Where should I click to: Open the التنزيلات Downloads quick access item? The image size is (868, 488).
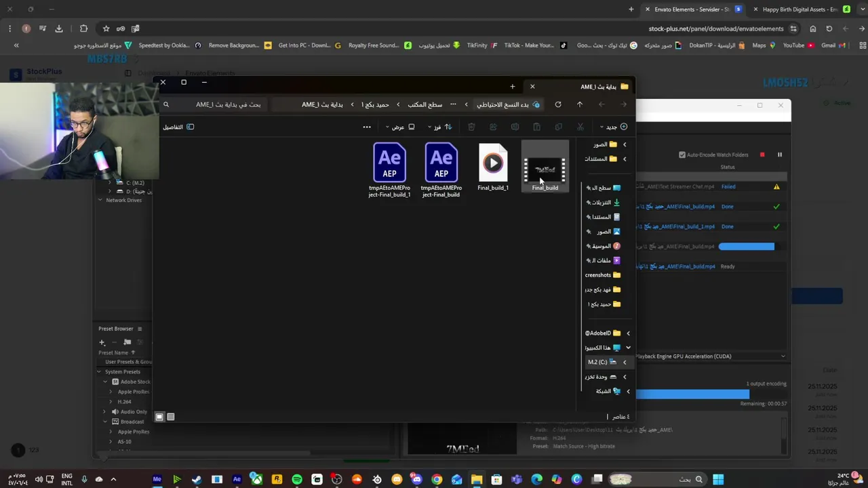(x=604, y=203)
